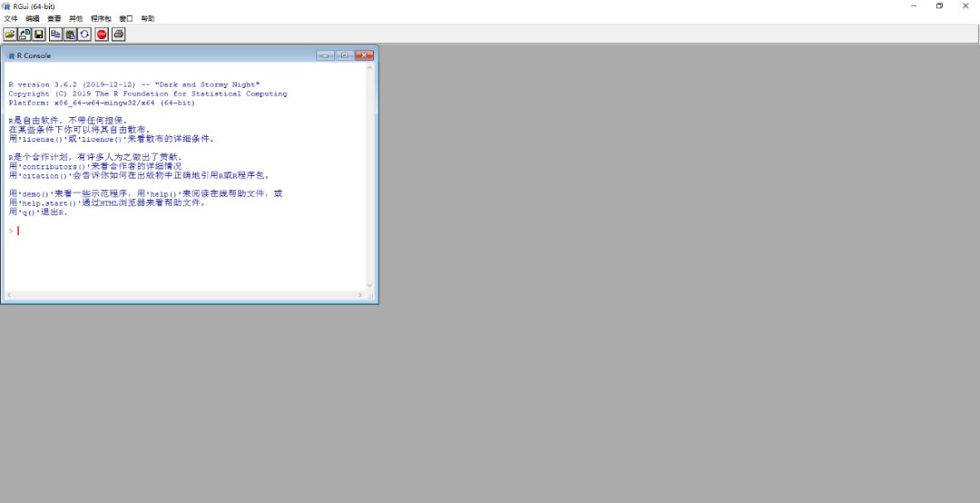Click the Paste clipboard toolbar icon

pyautogui.click(x=70, y=34)
